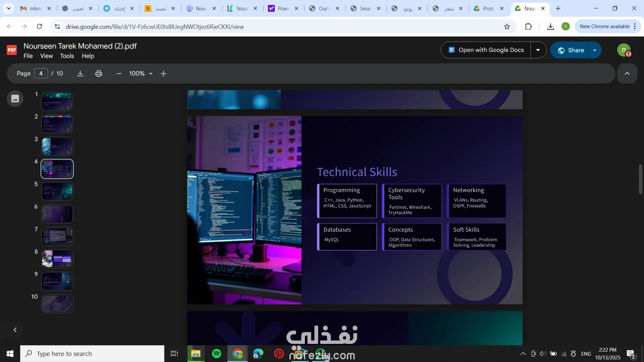Expand the Open with dropdown arrow
Screen dimensions: 644x362
[x=538, y=50]
